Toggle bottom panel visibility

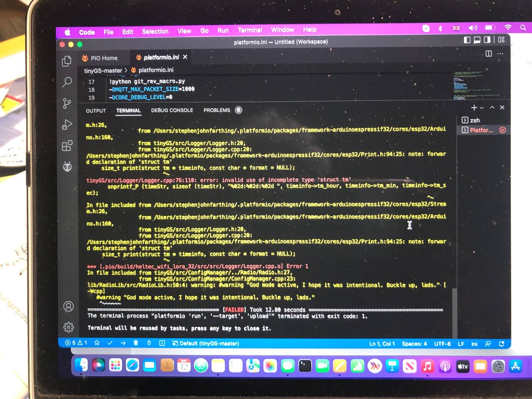(477, 40)
